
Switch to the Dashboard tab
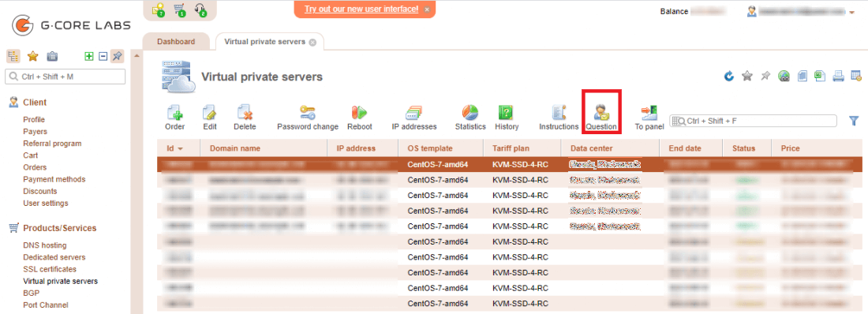pos(176,42)
